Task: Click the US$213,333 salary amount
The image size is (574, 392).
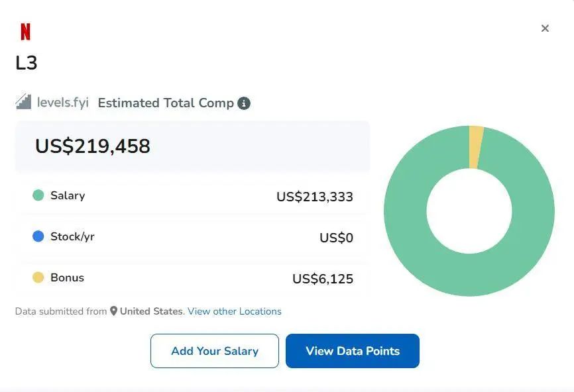Action: 315,197
